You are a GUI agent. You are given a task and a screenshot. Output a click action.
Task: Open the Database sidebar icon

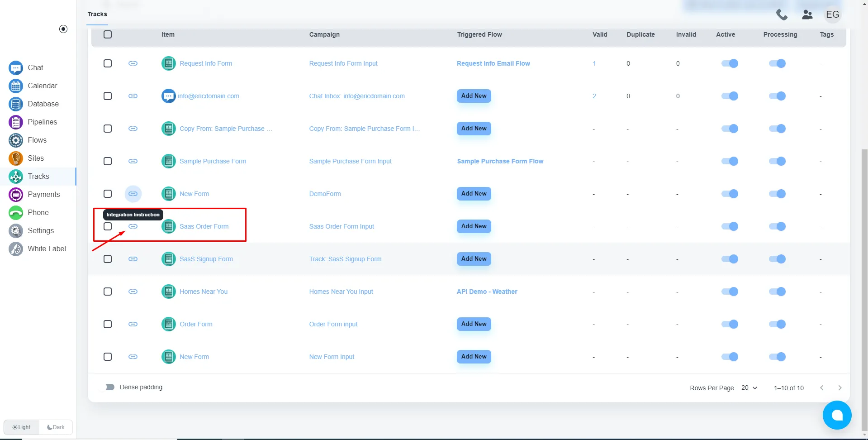pyautogui.click(x=16, y=104)
